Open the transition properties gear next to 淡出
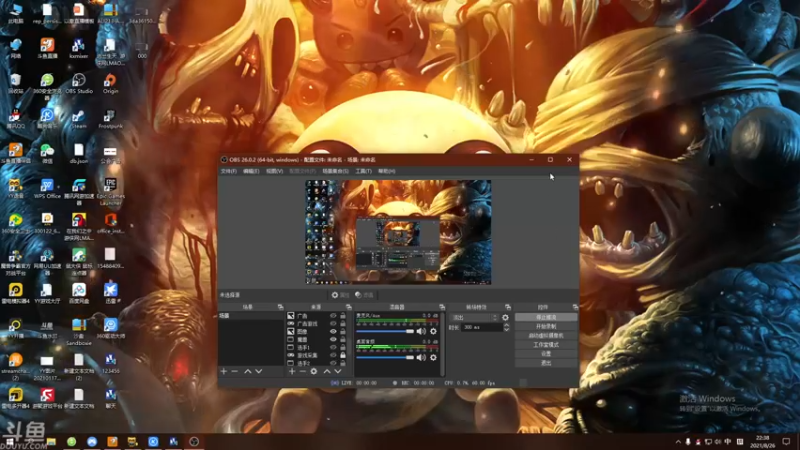The width and height of the screenshot is (800, 450). pyautogui.click(x=505, y=317)
